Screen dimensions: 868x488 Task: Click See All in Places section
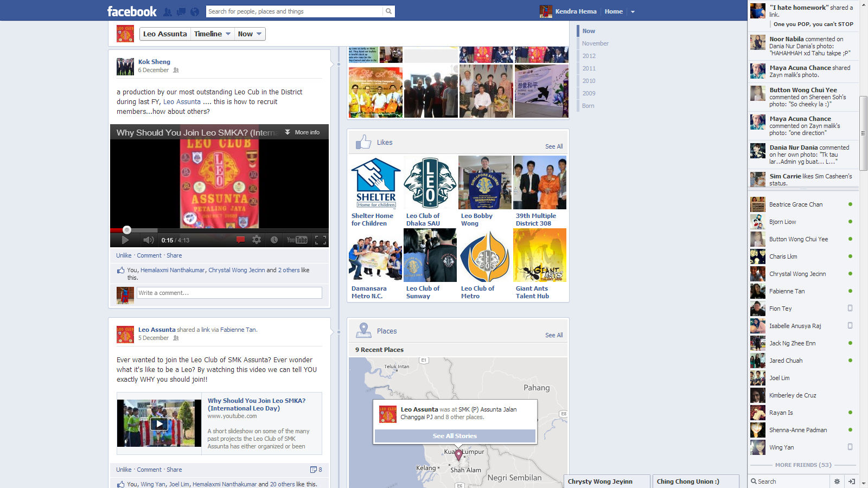(x=554, y=335)
